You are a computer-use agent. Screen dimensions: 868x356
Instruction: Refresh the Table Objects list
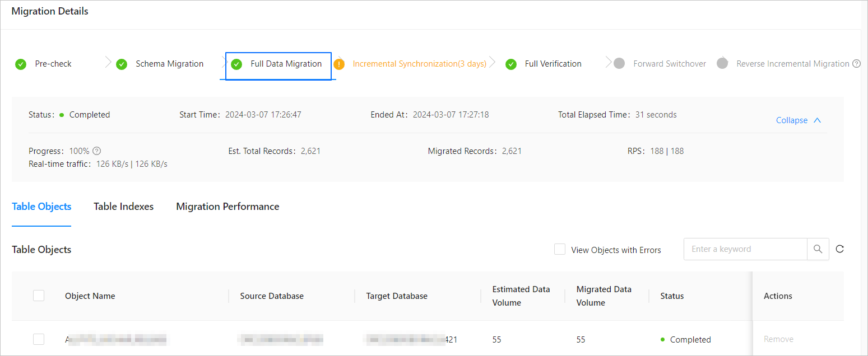point(839,249)
